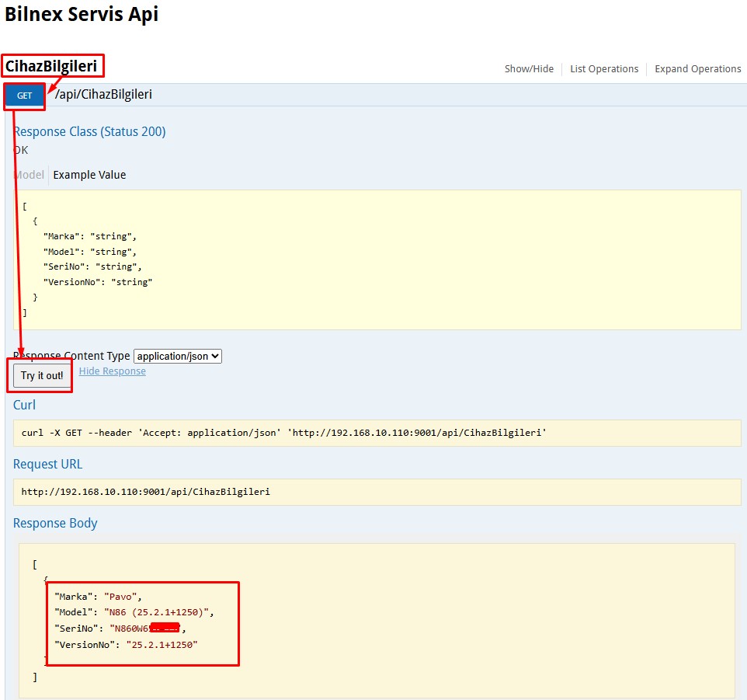
Task: Click the "Model": "string" example line
Action: [x=90, y=252]
